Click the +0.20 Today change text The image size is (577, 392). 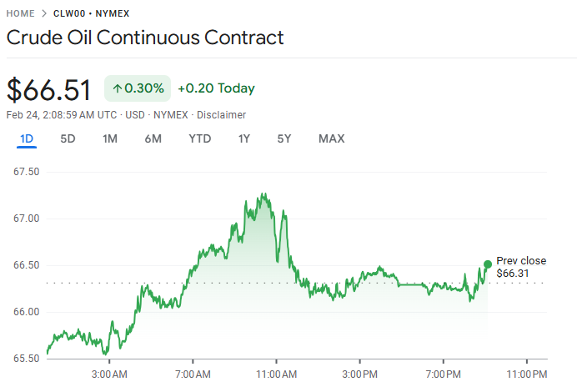click(216, 88)
